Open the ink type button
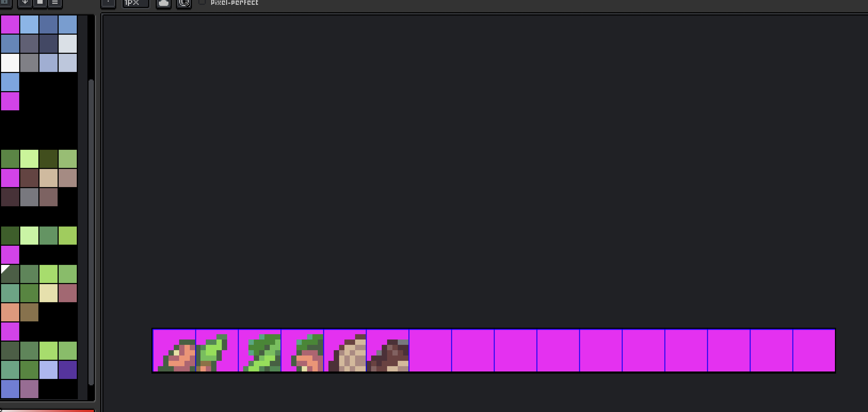Image resolution: width=868 pixels, height=412 pixels. click(x=163, y=3)
